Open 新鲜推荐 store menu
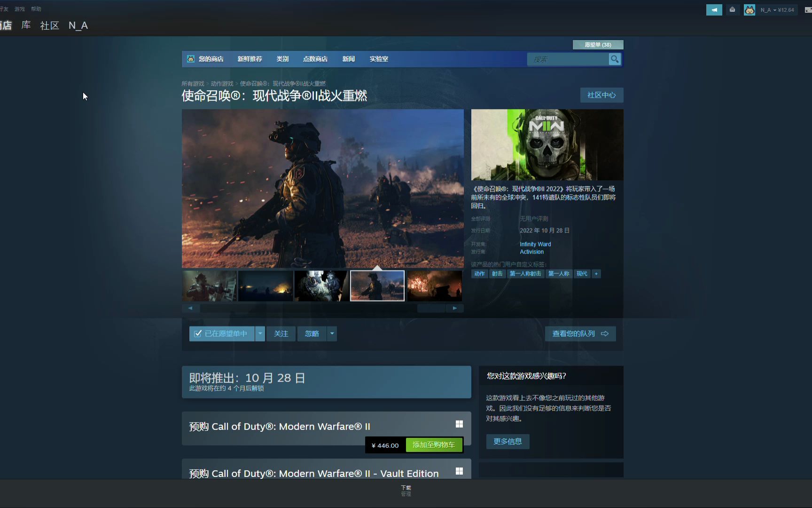Viewport: 812px width, 508px height. [250, 59]
